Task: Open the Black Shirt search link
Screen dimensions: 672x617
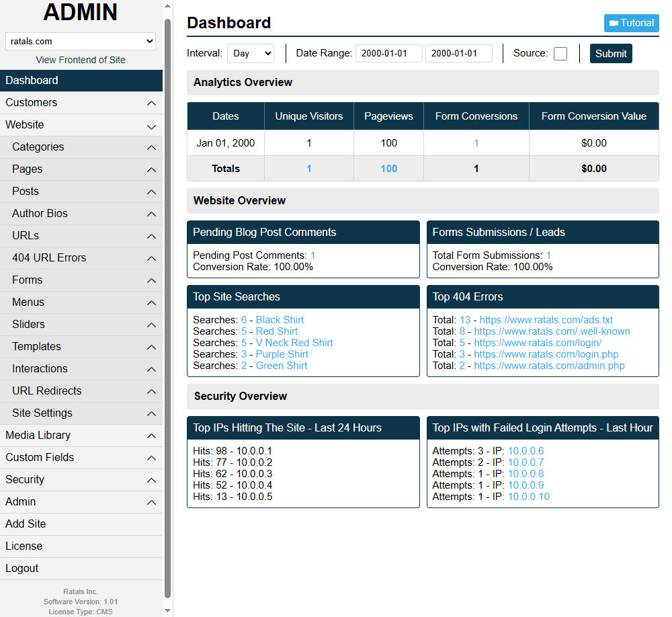Action: click(280, 320)
